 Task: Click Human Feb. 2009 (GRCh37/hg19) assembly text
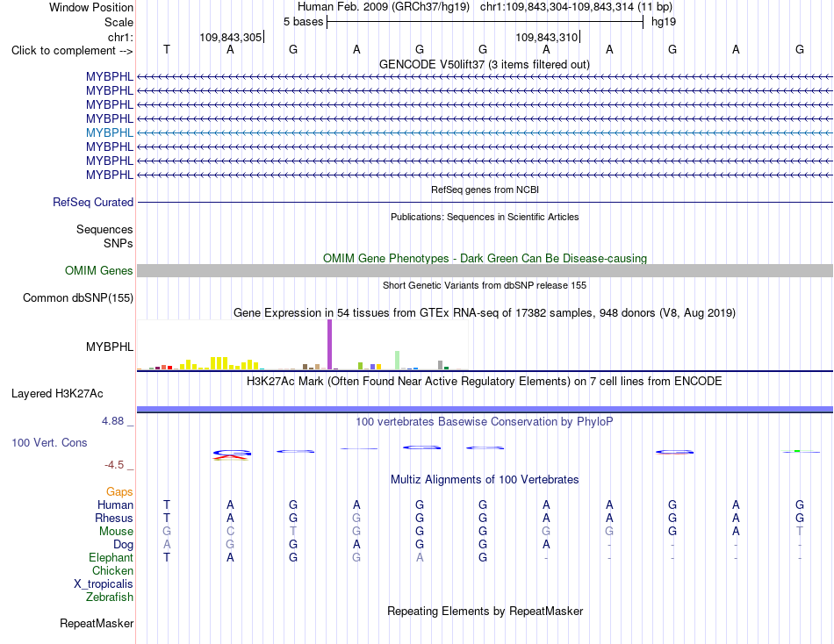pyautogui.click(x=384, y=7)
